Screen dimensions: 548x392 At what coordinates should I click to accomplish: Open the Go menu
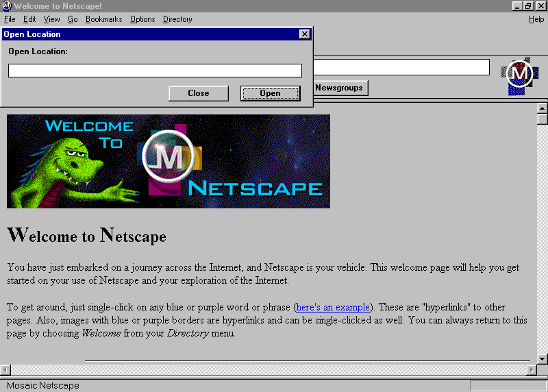pos(73,19)
